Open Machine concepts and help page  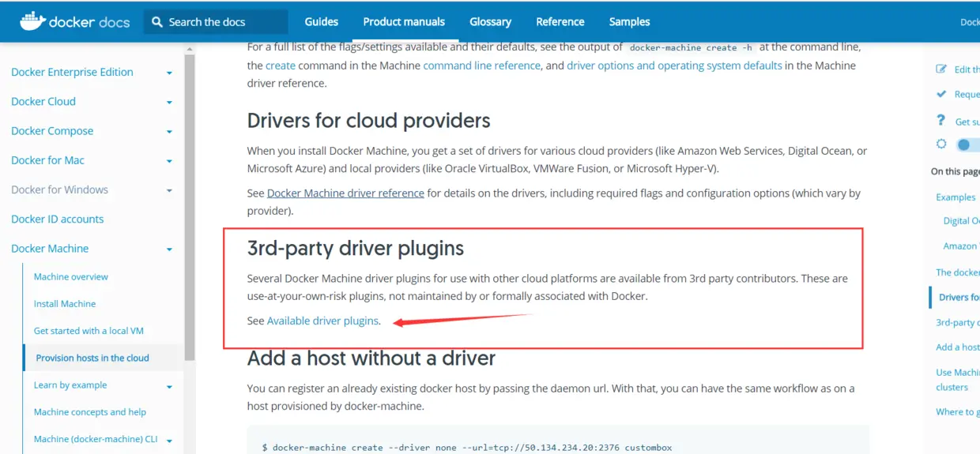click(90, 412)
